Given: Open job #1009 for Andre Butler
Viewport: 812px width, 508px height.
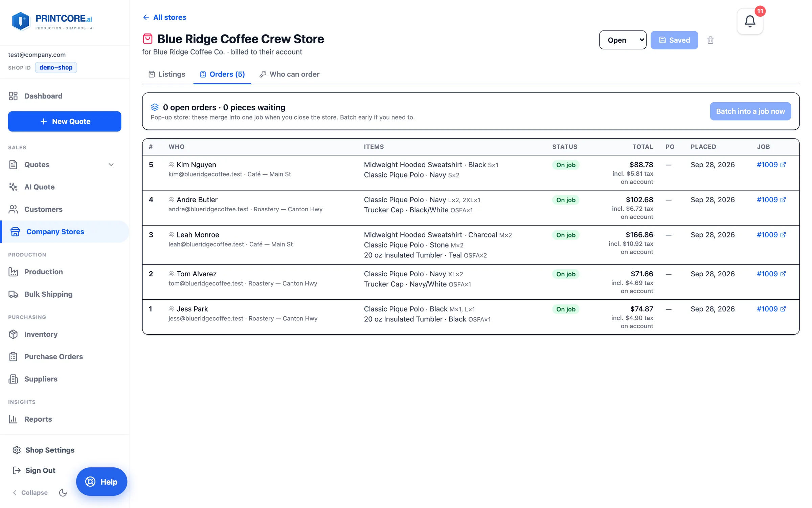Looking at the screenshot, I should pos(771,200).
